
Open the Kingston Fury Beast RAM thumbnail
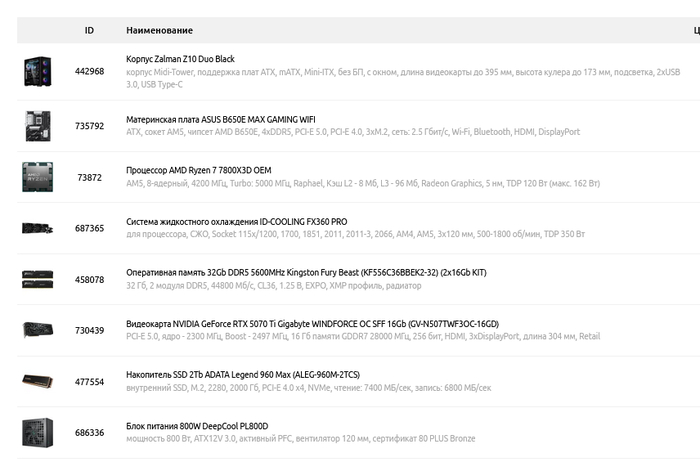pos(38,279)
